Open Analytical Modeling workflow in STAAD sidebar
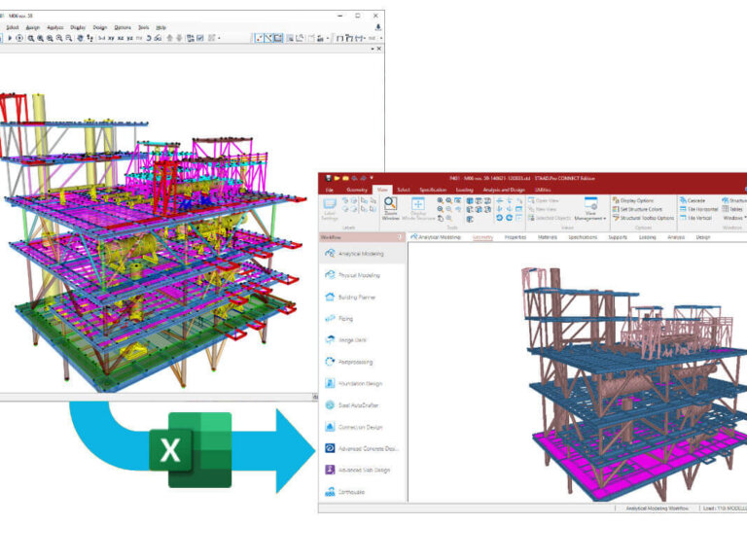This screenshot has width=747, height=560. pyautogui.click(x=362, y=254)
